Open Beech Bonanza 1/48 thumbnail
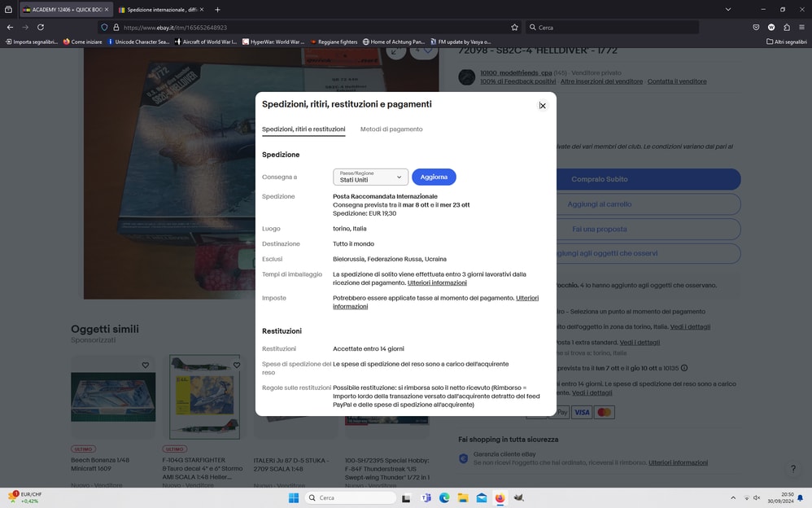This screenshot has width=812, height=508. [113, 397]
